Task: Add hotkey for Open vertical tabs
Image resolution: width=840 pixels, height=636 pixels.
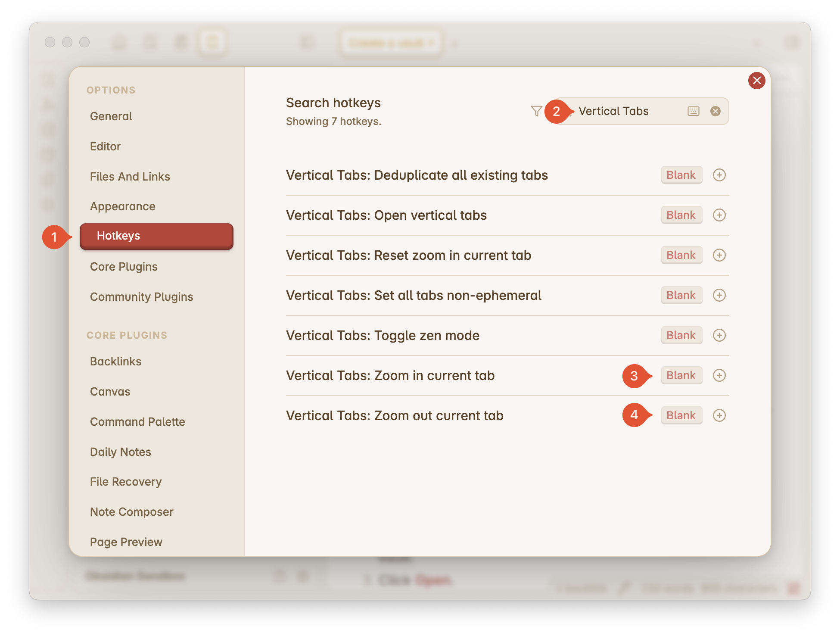Action: coord(719,215)
